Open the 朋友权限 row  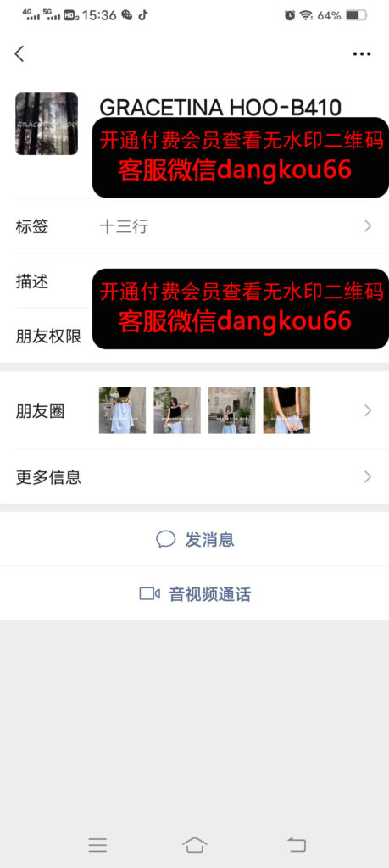pos(194,336)
